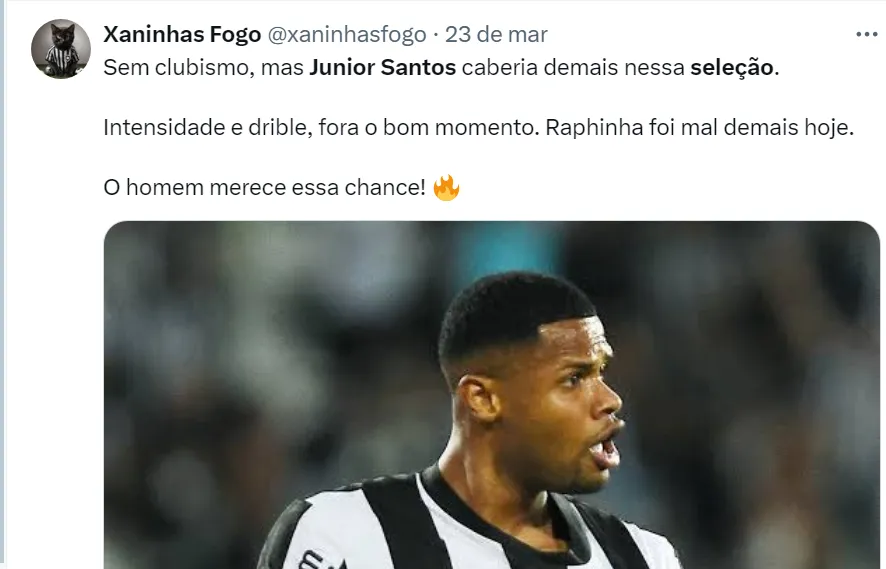Click the bold Junior Santos name in the tweet
886x569 pixels.
[x=382, y=69]
